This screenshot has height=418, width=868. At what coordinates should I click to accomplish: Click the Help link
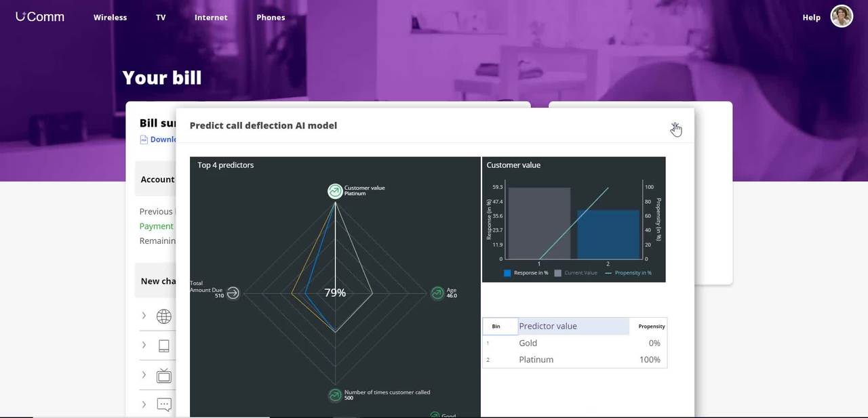pyautogui.click(x=811, y=18)
